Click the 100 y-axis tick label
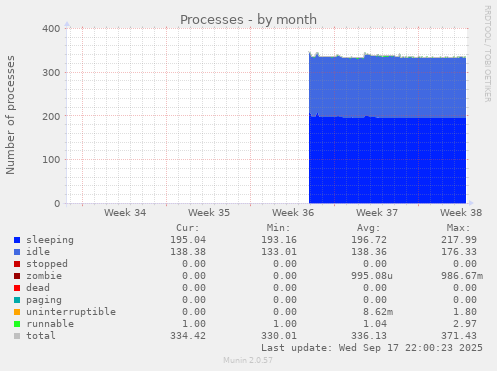Viewport: 497px width, 371px height. (x=51, y=160)
